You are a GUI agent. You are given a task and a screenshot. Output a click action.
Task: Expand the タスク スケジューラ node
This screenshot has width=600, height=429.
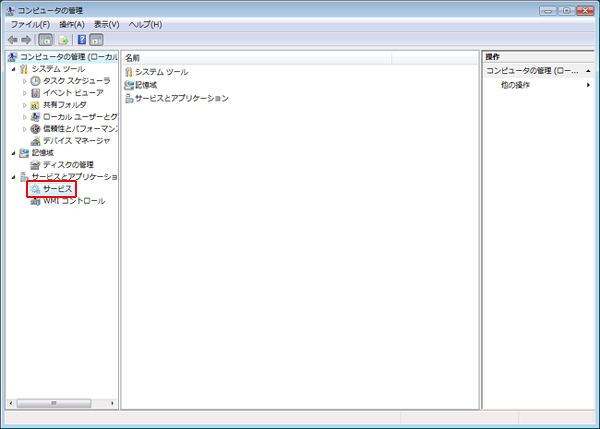click(24, 81)
